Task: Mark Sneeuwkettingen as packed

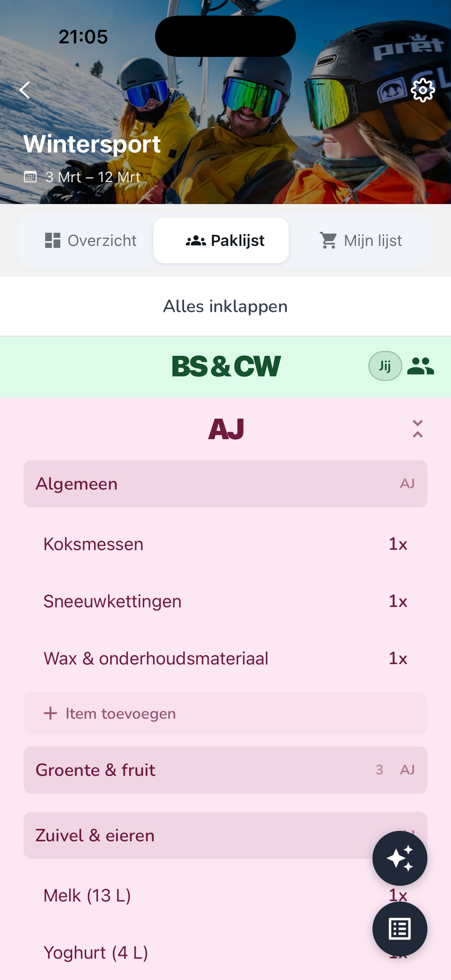Action: click(x=112, y=601)
